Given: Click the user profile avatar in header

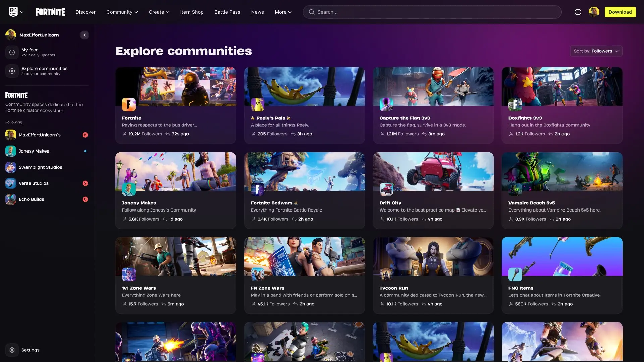Looking at the screenshot, I should [x=594, y=12].
